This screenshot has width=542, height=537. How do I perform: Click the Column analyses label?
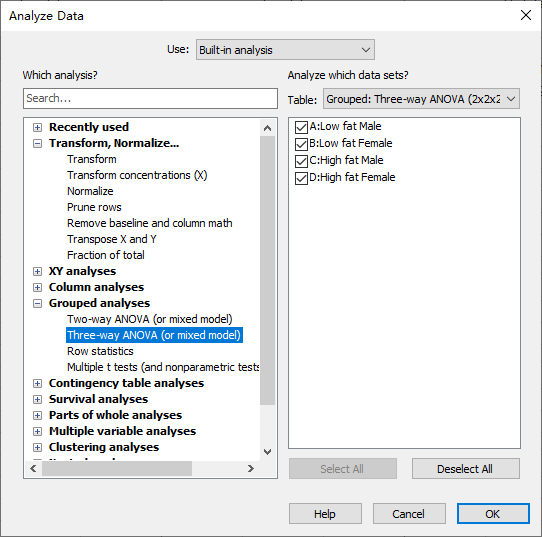[x=96, y=287]
